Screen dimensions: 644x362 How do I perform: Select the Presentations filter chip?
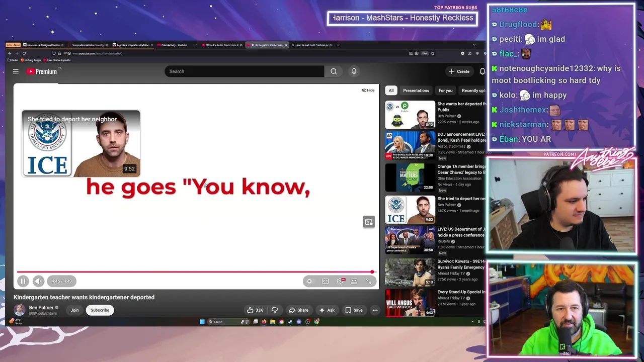pos(416,90)
